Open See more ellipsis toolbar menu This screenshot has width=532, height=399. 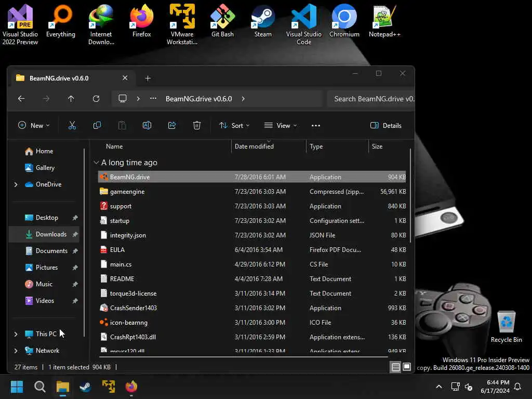tap(315, 126)
